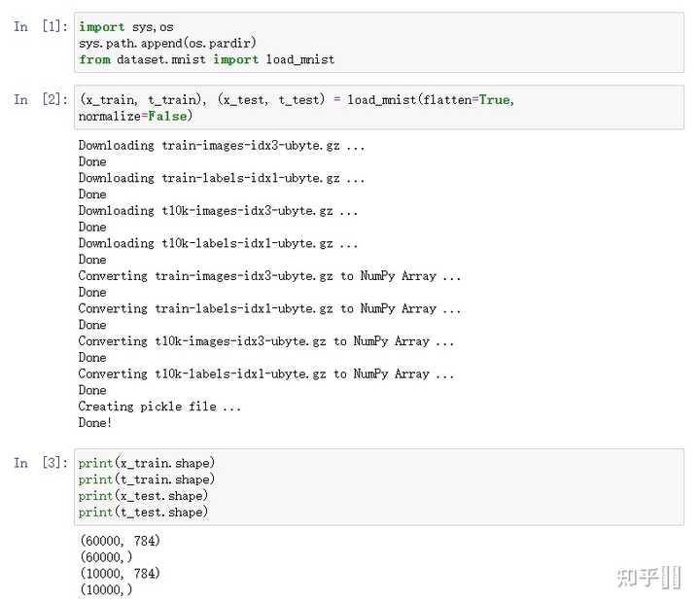Screen dimensions: 700x603
Task: Click the "normalize=False)" code line
Action: click(x=136, y=117)
